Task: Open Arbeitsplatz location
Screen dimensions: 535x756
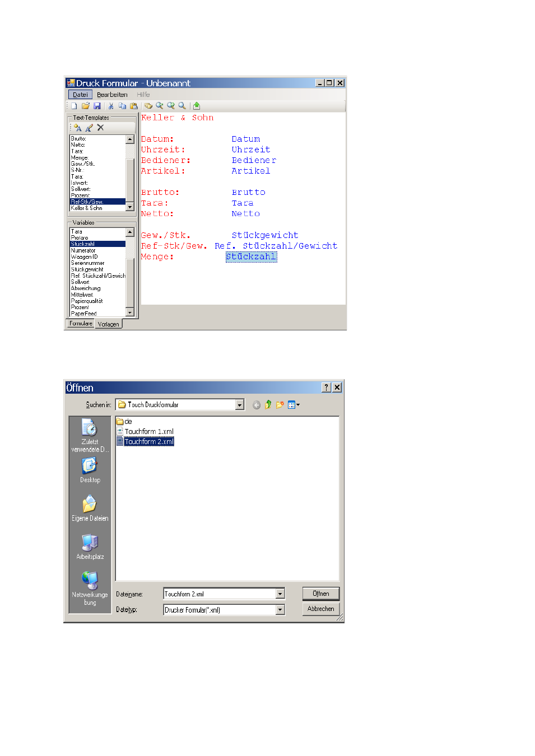Action: point(90,547)
